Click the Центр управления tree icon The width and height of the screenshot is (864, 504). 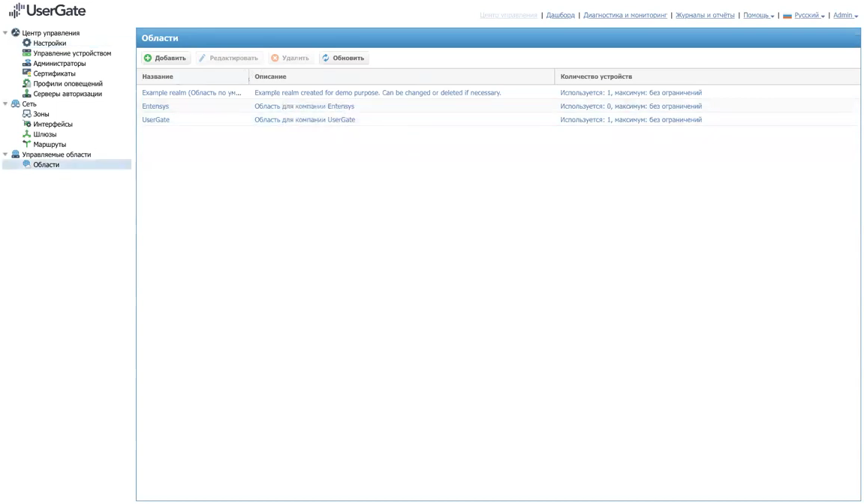point(16,32)
